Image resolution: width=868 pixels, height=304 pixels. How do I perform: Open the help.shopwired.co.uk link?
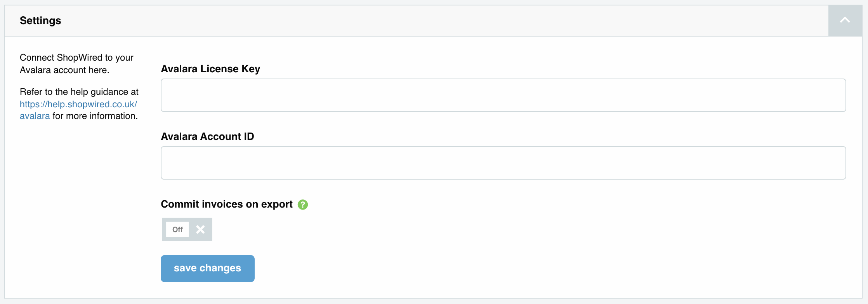point(78,104)
